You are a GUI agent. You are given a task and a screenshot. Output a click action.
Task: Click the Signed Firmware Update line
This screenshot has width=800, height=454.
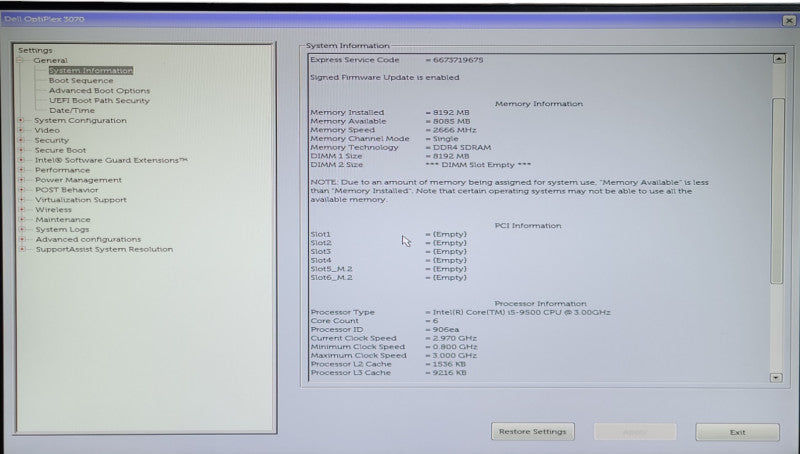pos(385,78)
